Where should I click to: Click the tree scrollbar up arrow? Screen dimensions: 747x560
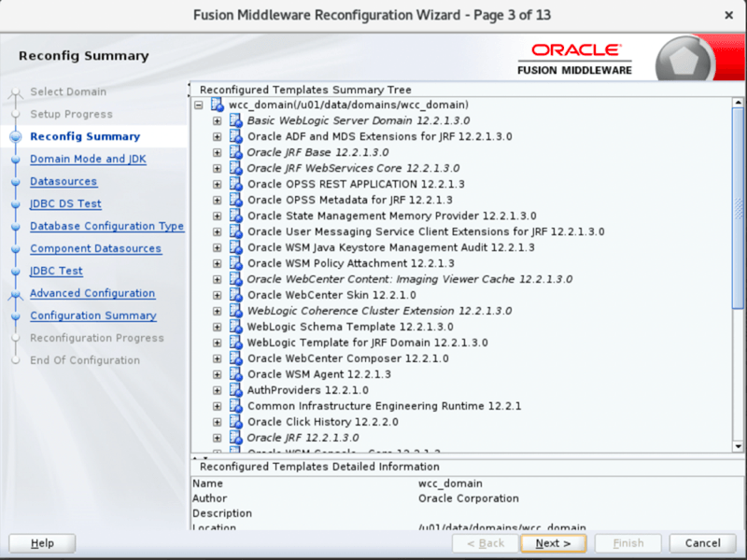tap(738, 103)
